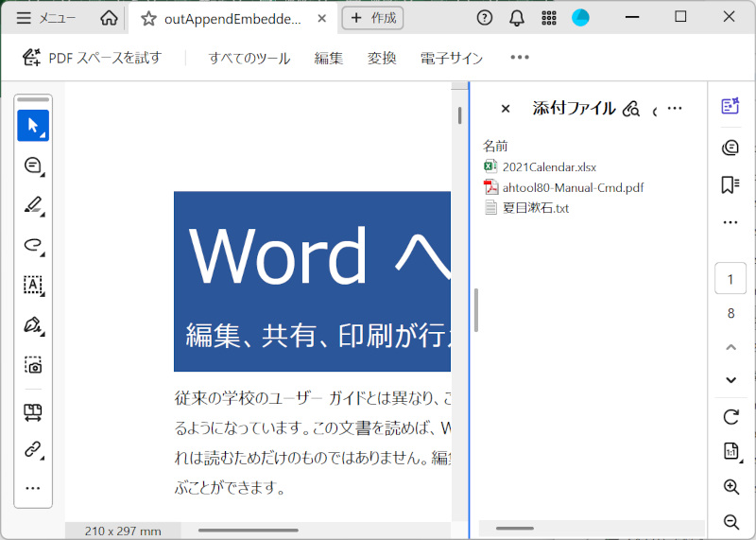Star the outAppendEmbedde document

148,19
